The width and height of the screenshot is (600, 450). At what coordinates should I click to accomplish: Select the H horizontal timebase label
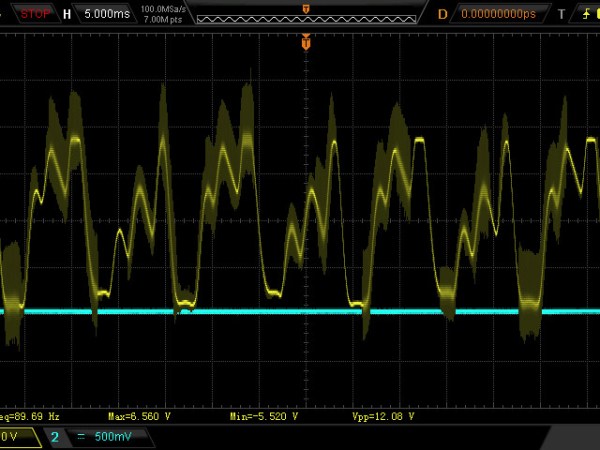67,15
